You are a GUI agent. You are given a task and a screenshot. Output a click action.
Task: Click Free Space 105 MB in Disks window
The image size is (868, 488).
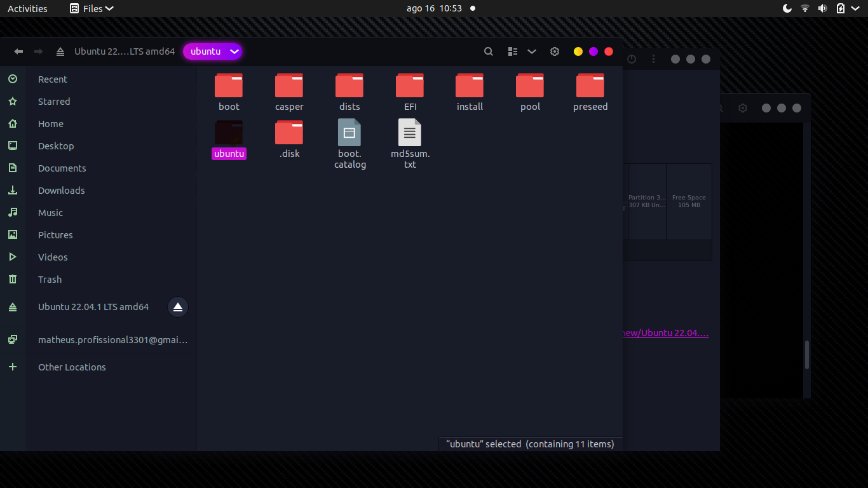click(689, 201)
